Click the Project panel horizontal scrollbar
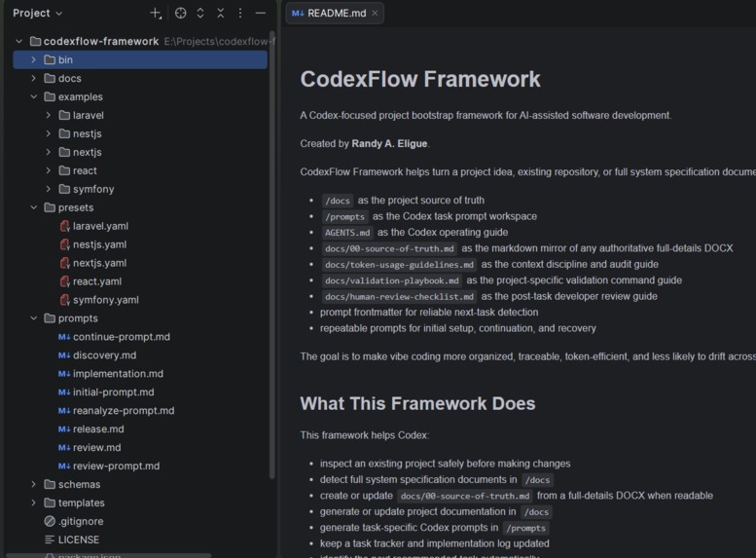The height and width of the screenshot is (558, 756). [108, 555]
